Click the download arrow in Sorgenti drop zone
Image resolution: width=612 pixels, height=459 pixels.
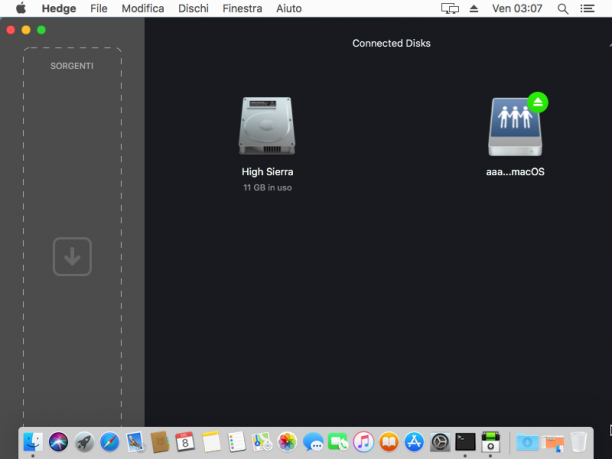pyautogui.click(x=72, y=256)
